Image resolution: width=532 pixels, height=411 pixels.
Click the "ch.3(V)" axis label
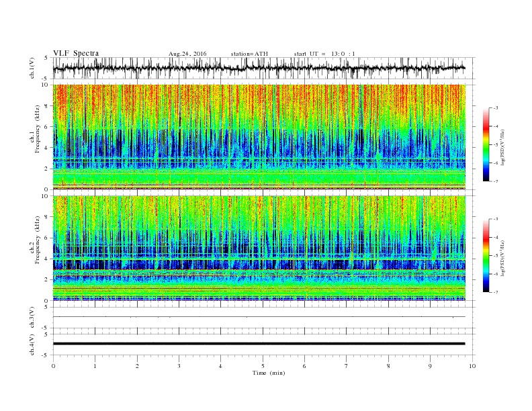pos(32,318)
